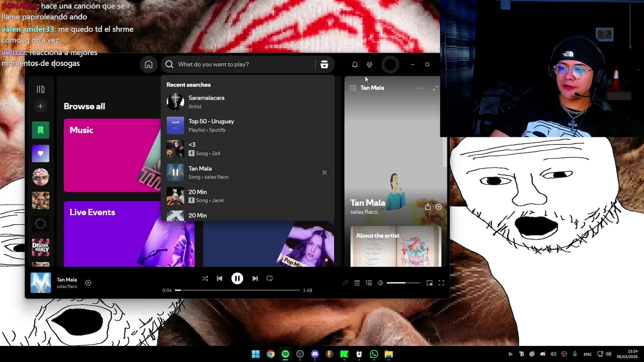
Task: Open the user profile avatar menu
Action: [390, 64]
